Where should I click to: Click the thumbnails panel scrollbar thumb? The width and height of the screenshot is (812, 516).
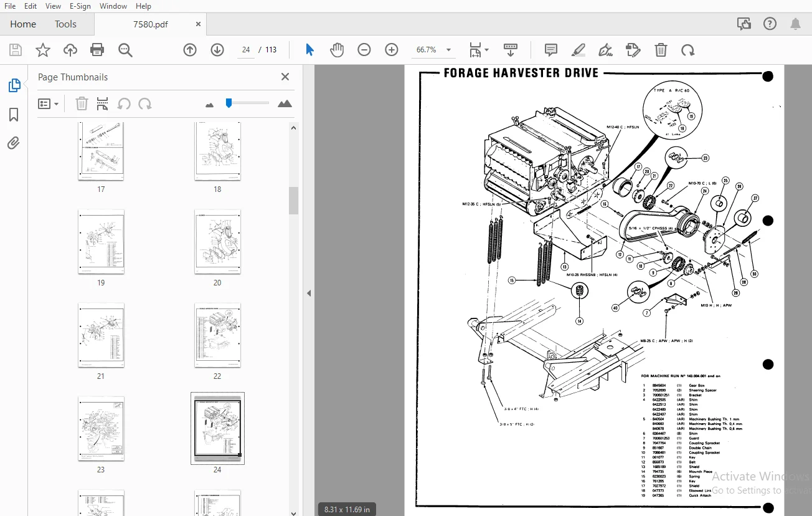pos(294,200)
